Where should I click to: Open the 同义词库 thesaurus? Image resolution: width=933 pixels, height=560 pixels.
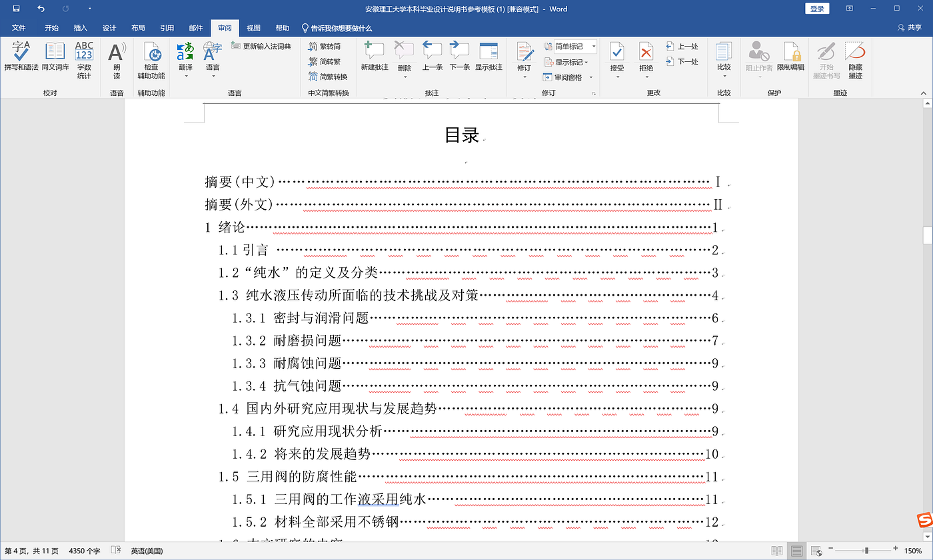click(55, 57)
